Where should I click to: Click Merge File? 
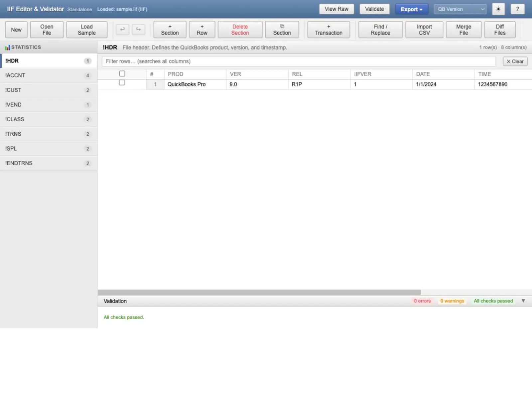point(464,30)
